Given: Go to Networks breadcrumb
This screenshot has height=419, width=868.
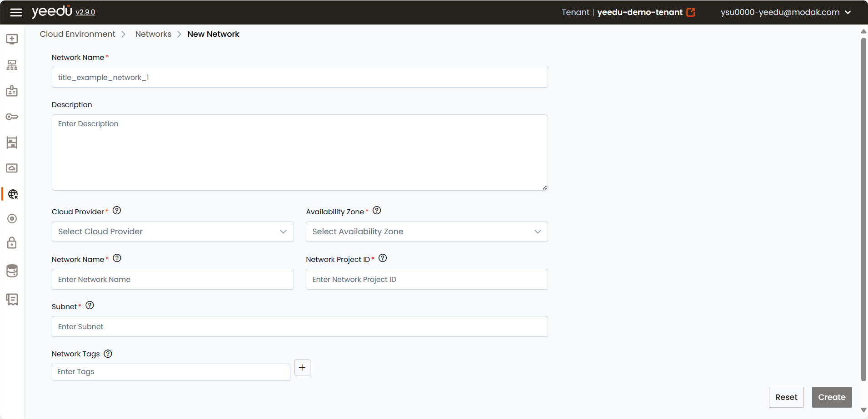Looking at the screenshot, I should point(153,34).
